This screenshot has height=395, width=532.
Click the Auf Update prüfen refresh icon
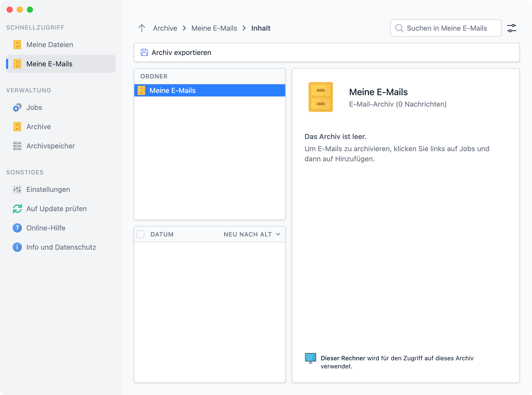coord(17,209)
